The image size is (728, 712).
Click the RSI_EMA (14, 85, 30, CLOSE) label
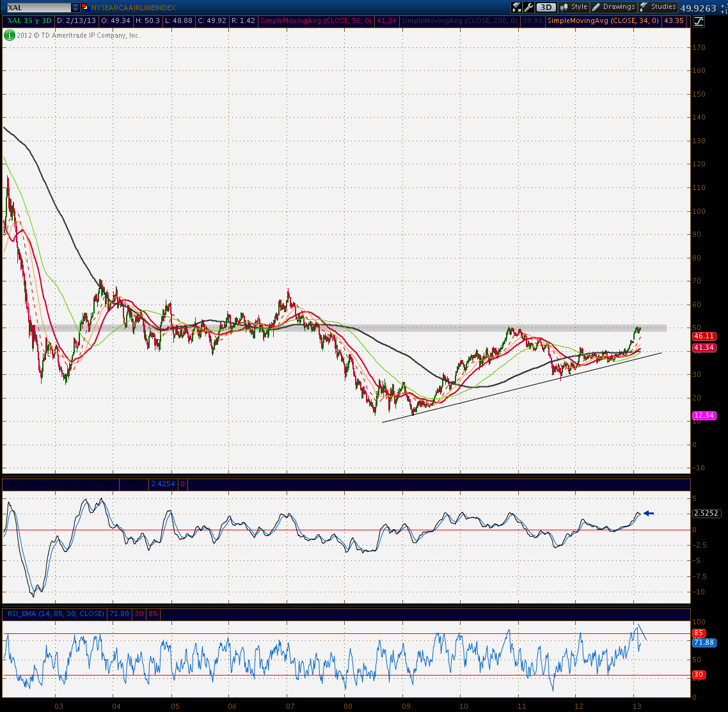[x=56, y=613]
